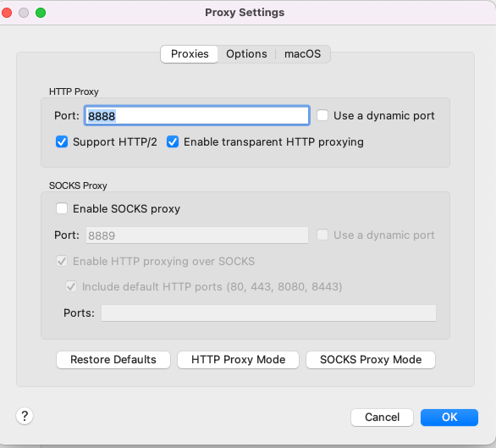Close Proxy Settings with red button
The image size is (496, 448).
[x=7, y=13]
